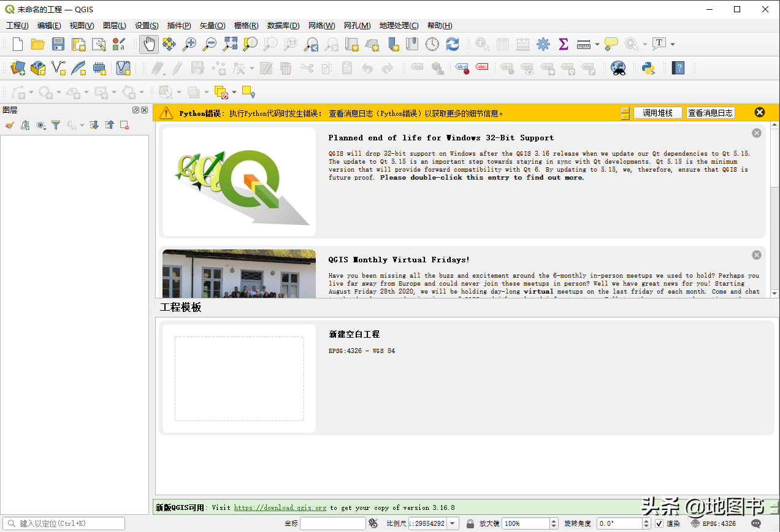Create a new SpatiaLite layer with the feather icon
The width and height of the screenshot is (780, 532).
pyautogui.click(x=78, y=68)
